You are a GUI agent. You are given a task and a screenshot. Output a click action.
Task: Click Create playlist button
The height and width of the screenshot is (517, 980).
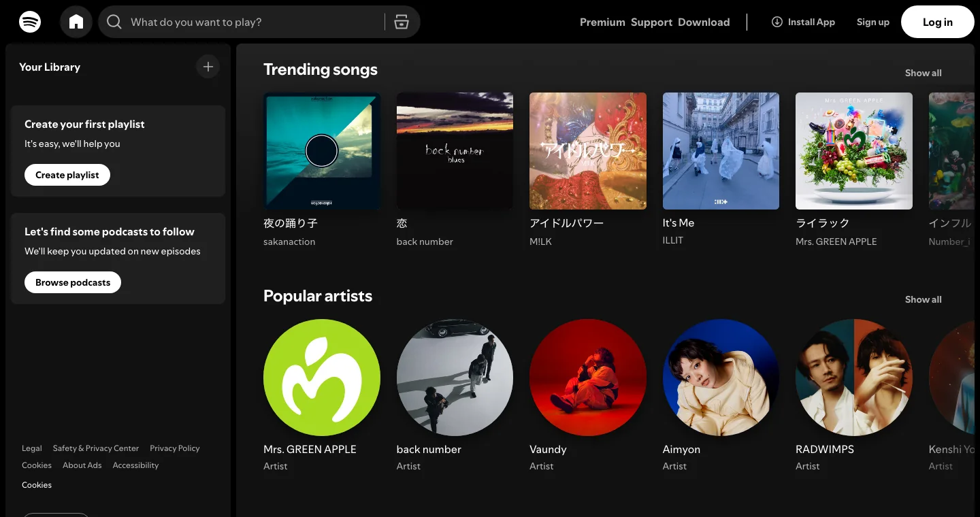67,175
